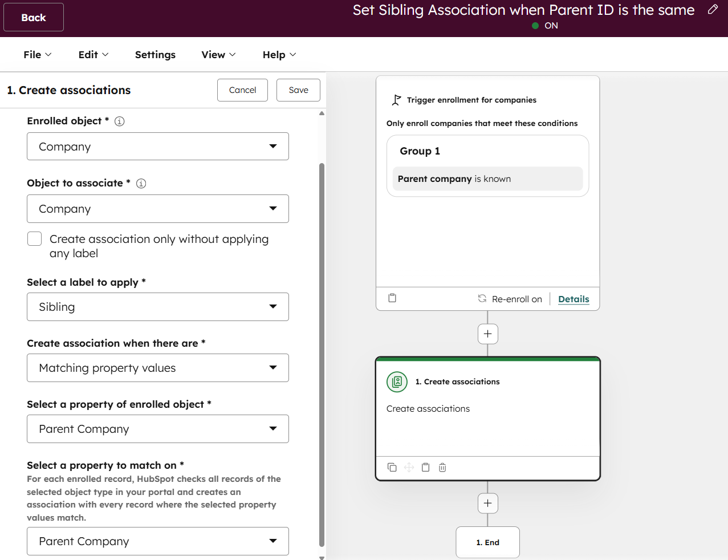Click the info icon beside Object to associate
Image resolution: width=728 pixels, height=560 pixels.
pyautogui.click(x=141, y=183)
